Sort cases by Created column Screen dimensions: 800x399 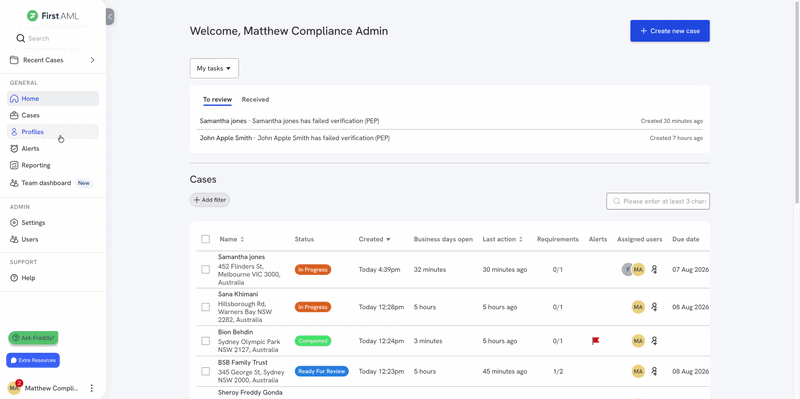pyautogui.click(x=374, y=239)
